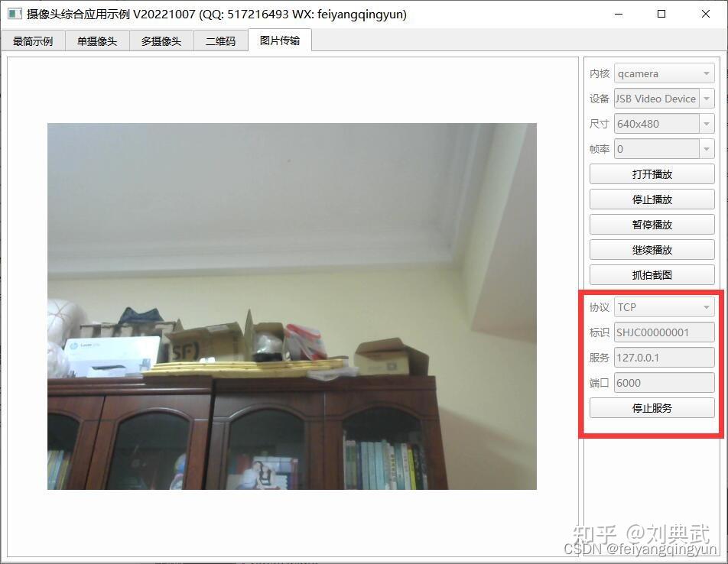Click 停止服务 to stop the service
Screen dimensions: 728x564
[652, 407]
